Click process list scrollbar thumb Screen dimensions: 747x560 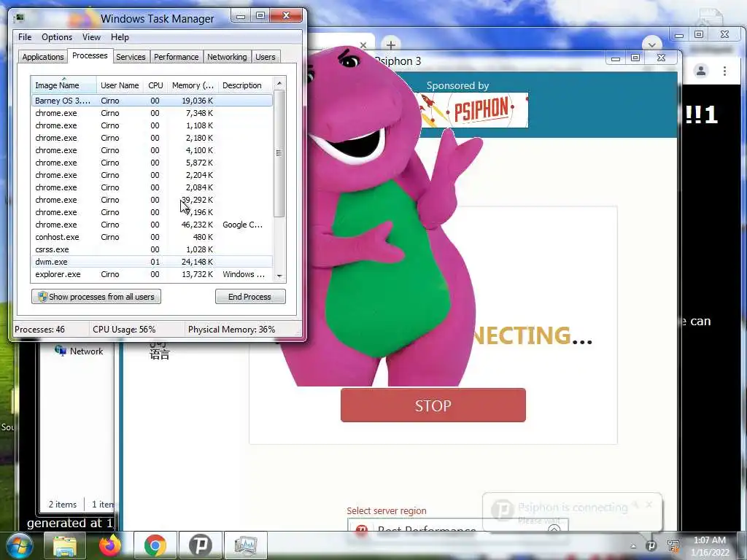pos(279,153)
